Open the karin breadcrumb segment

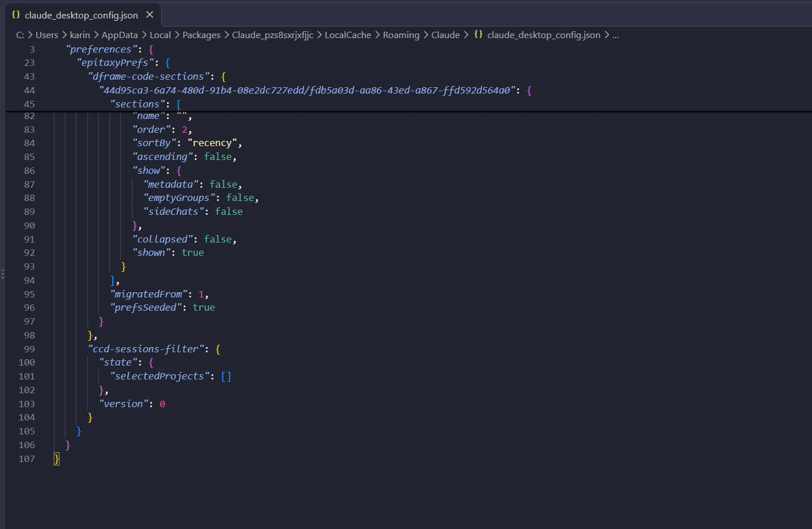point(80,35)
